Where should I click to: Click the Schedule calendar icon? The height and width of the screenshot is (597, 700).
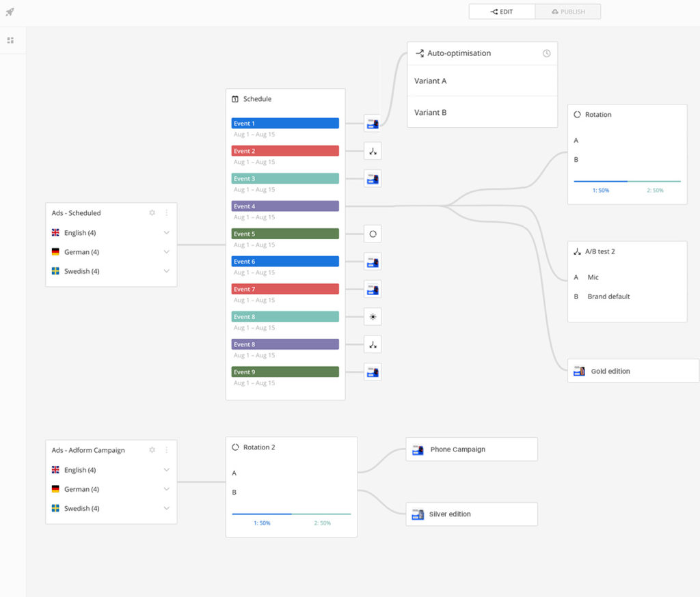pos(235,99)
